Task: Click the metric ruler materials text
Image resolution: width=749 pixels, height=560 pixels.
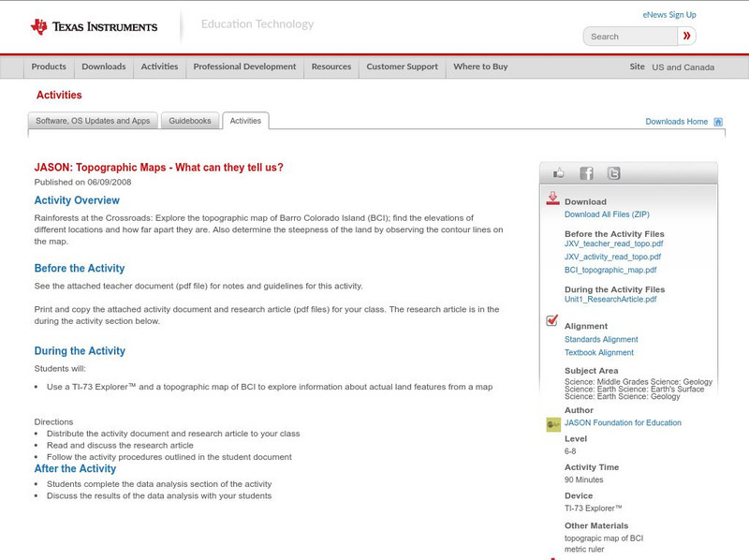Action: pos(584,550)
